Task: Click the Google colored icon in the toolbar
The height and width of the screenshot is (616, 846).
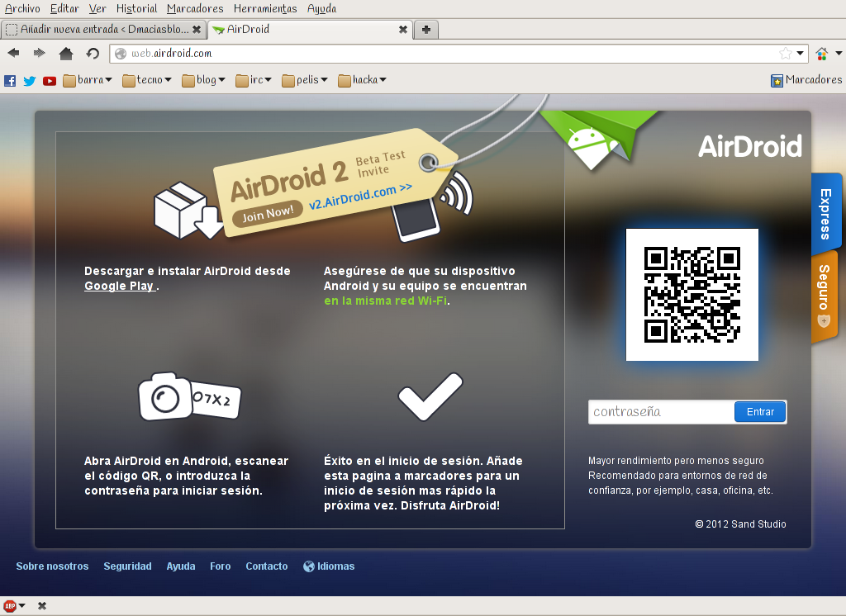Action: [x=822, y=54]
